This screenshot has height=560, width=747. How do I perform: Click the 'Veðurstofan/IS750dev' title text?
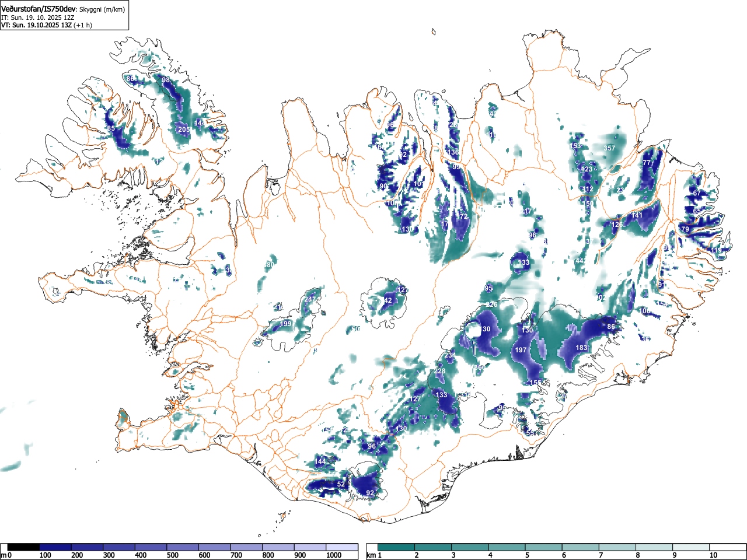coord(40,9)
